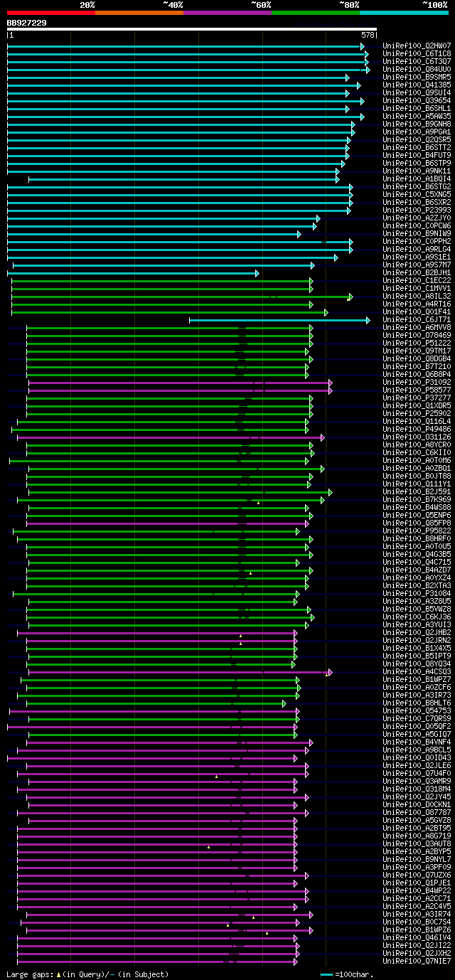Click the orange ~40% identity legend segment
The height and width of the screenshot is (980, 455).
139,13
